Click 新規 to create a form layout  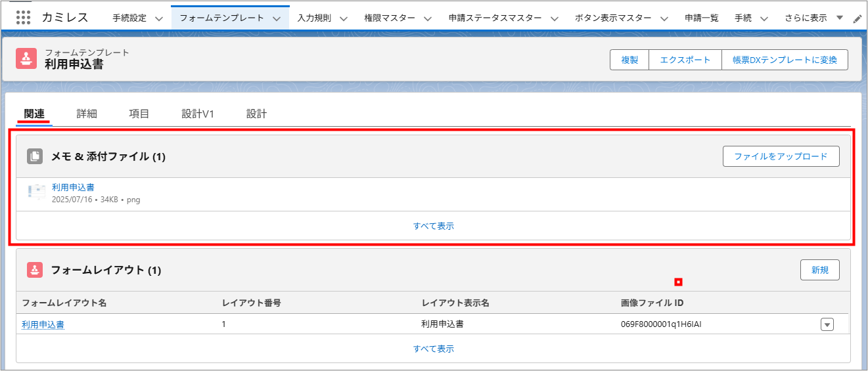pos(819,270)
